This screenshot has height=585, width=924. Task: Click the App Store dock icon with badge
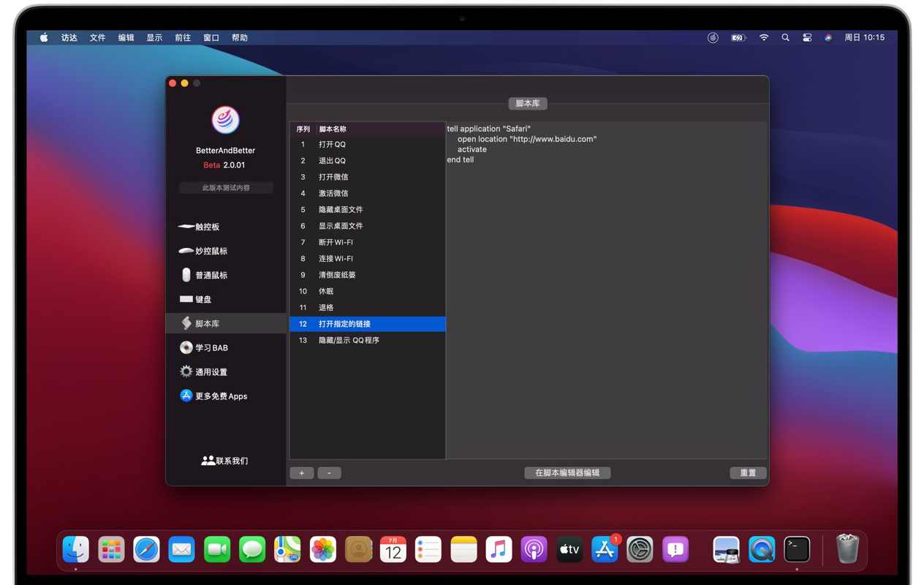click(604, 549)
